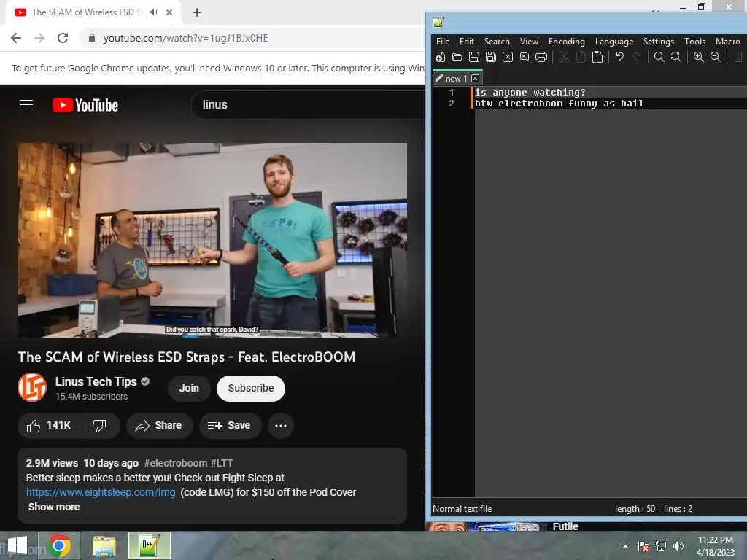Open the Macro menu
The height and width of the screenshot is (560, 747).
[727, 42]
